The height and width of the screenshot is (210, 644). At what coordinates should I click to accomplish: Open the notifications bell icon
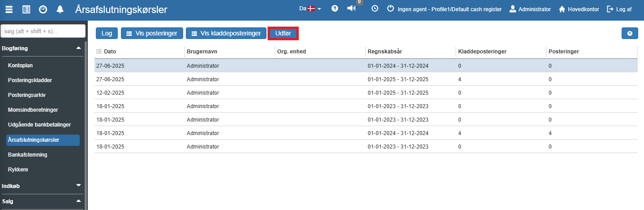pyautogui.click(x=60, y=9)
